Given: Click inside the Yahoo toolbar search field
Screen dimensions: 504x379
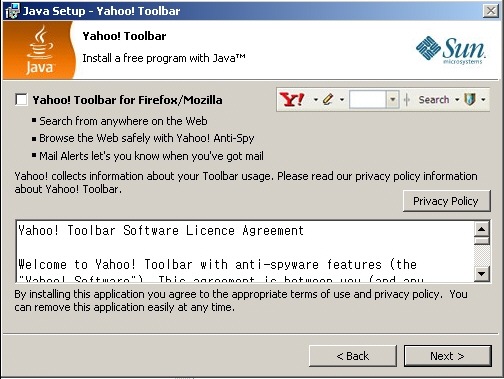Looking at the screenshot, I should pyautogui.click(x=368, y=99).
